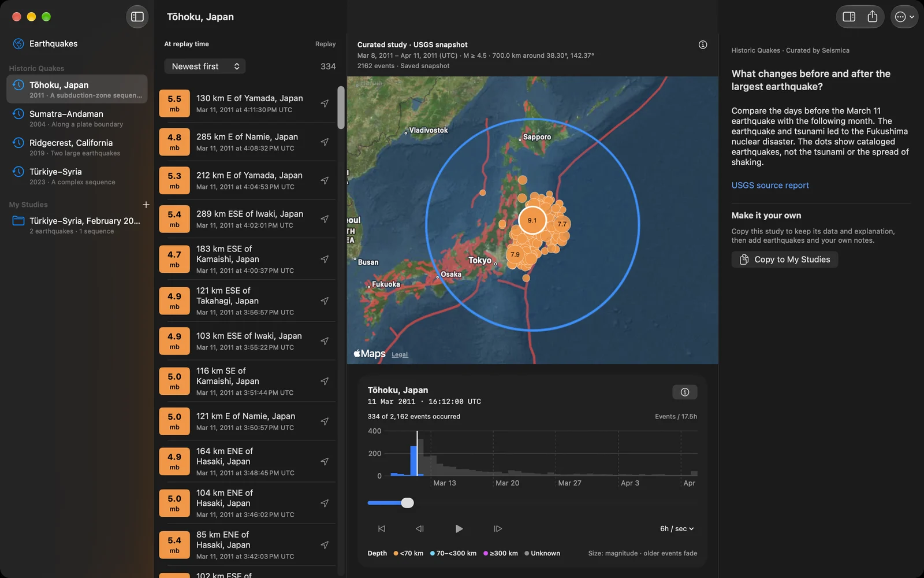Click the 9.1 magnitude map marker

532,220
